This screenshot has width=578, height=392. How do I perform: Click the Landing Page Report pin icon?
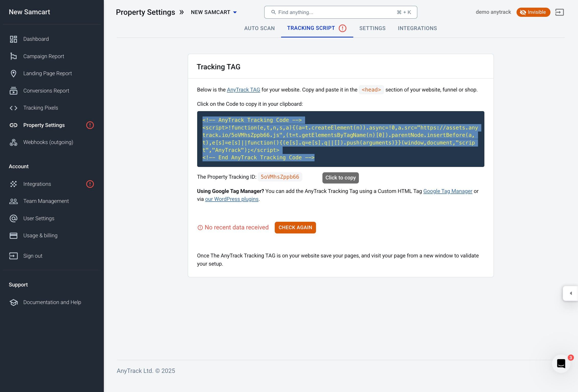pyautogui.click(x=13, y=73)
